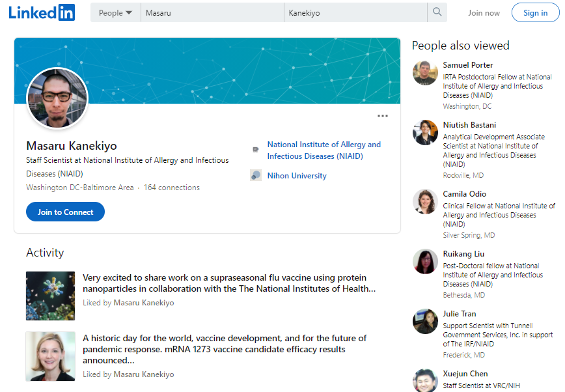Click Ruikang Liu's Bethesda, MD location

(463, 295)
